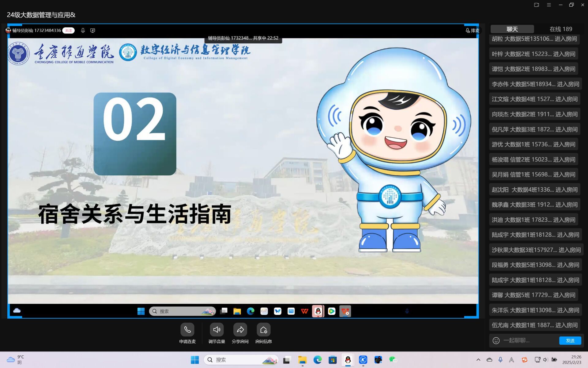Click the emoji smiley icon in chat
The height and width of the screenshot is (368, 588).
tap(496, 340)
